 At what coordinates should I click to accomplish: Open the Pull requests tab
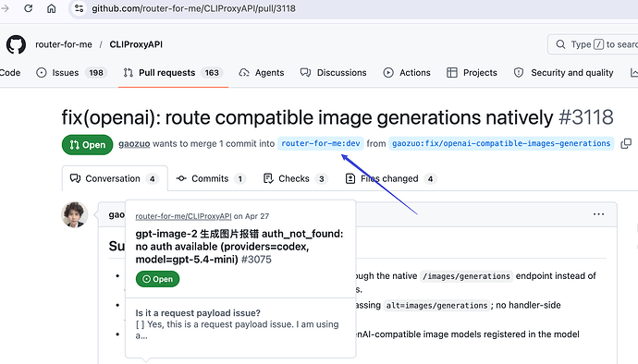tap(173, 73)
